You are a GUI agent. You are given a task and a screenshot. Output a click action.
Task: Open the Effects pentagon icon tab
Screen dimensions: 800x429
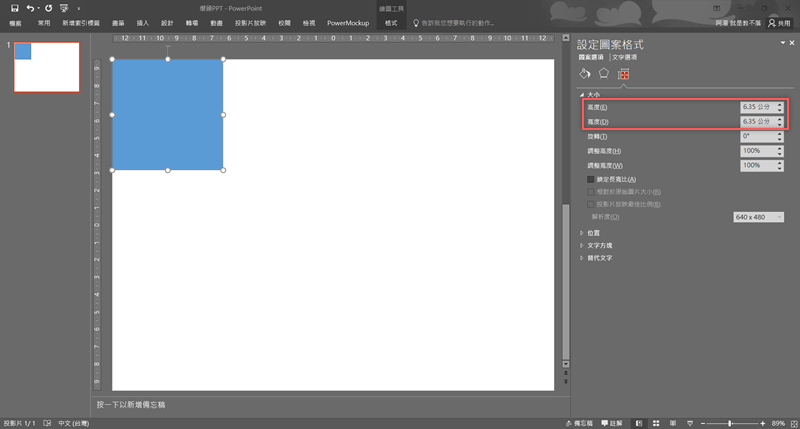click(604, 74)
